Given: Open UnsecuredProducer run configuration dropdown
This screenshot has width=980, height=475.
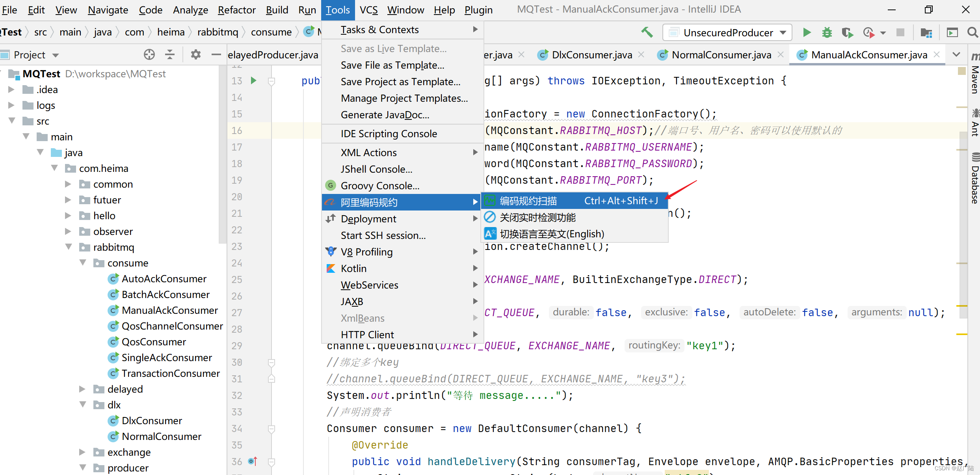Looking at the screenshot, I should [727, 32].
